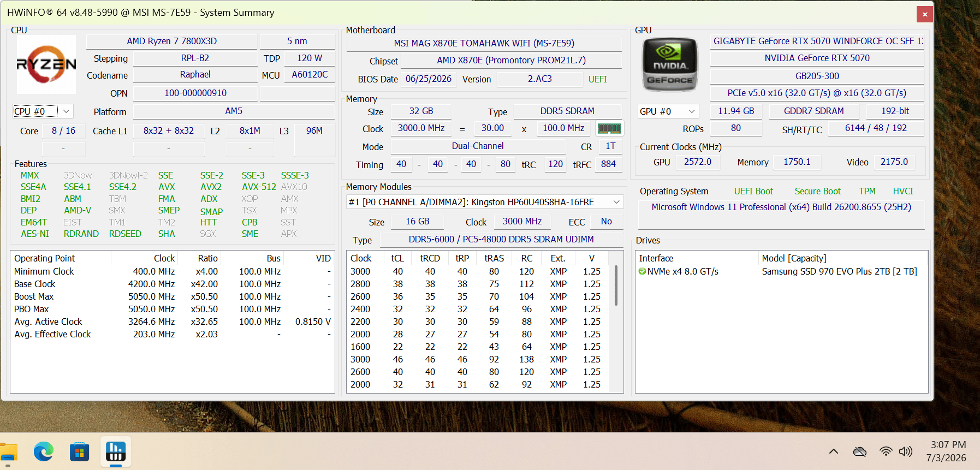The height and width of the screenshot is (470, 980).
Task: Click the Secure Boot status label
Action: (x=817, y=192)
